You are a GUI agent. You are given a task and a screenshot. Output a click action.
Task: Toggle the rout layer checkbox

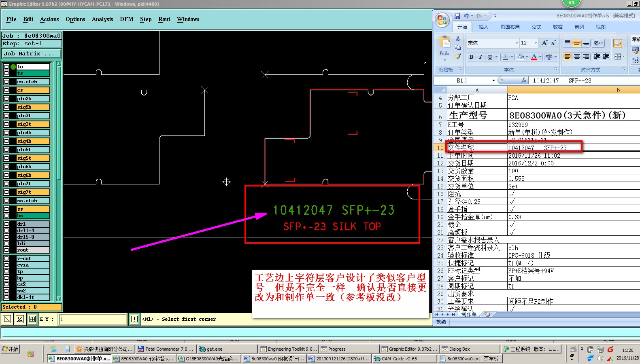coord(6,250)
